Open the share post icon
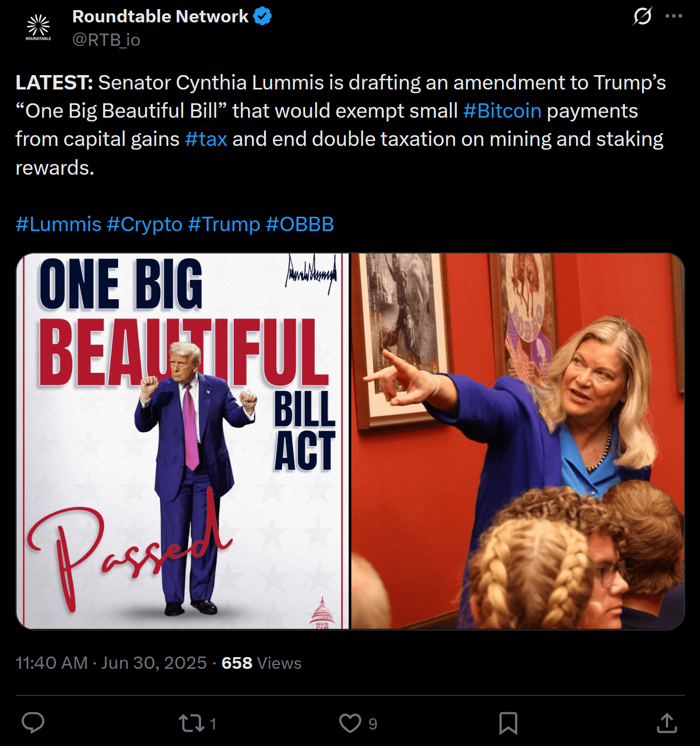Image resolution: width=700 pixels, height=746 pixels. click(666, 723)
